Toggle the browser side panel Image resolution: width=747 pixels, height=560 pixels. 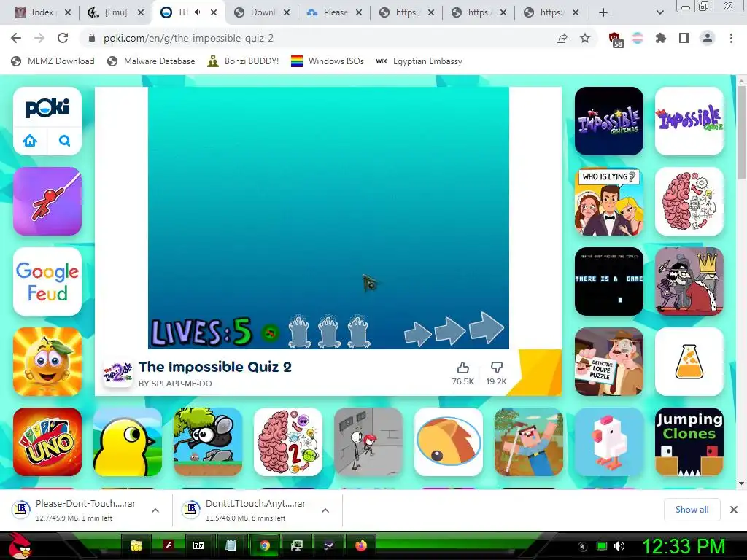coord(684,38)
